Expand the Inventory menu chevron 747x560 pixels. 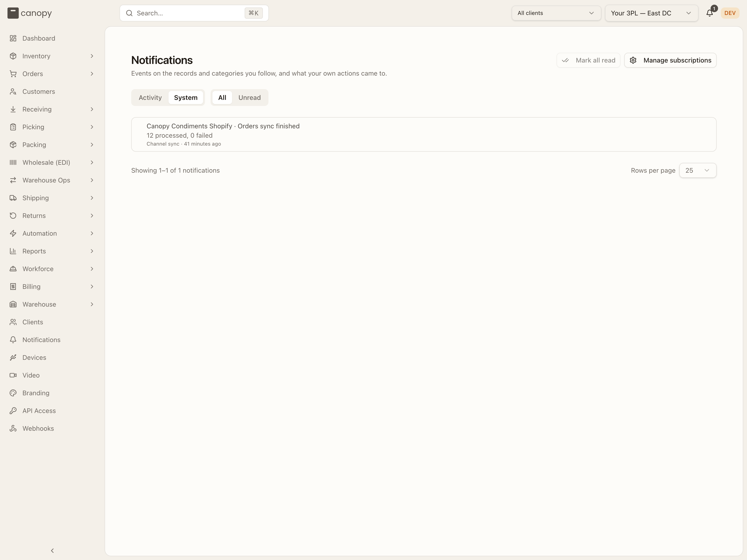tap(92, 56)
